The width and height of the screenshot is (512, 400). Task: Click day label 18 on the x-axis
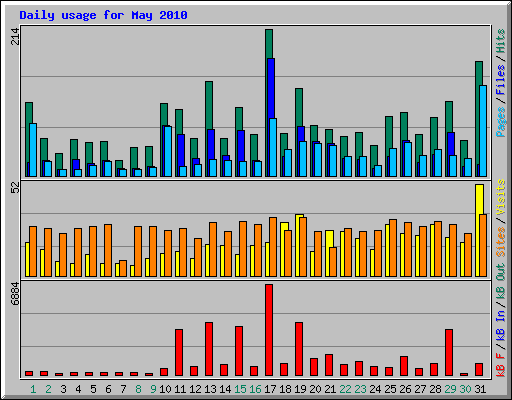click(x=285, y=389)
